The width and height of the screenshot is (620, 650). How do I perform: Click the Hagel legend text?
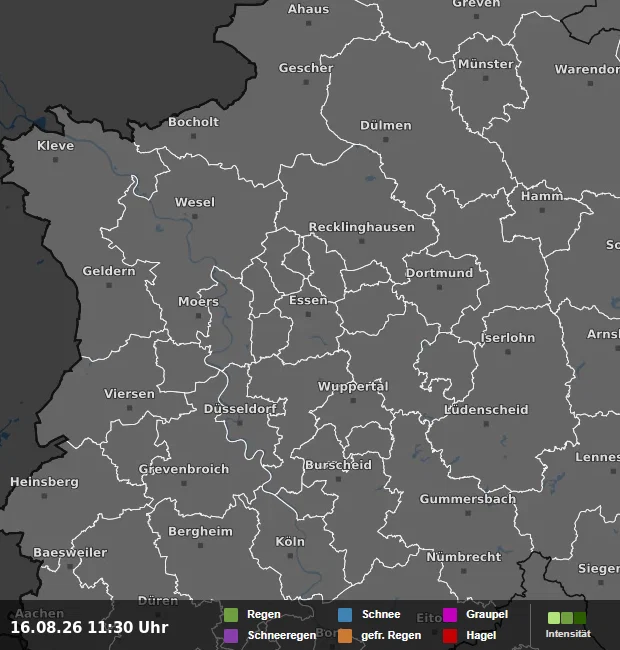481,635
